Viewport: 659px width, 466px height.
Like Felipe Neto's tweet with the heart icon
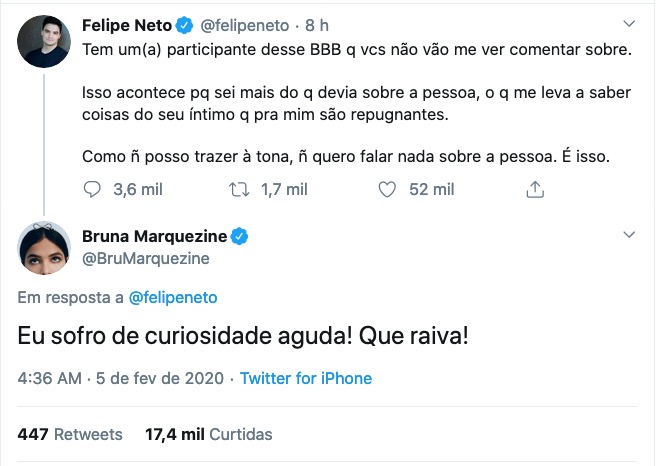[389, 189]
